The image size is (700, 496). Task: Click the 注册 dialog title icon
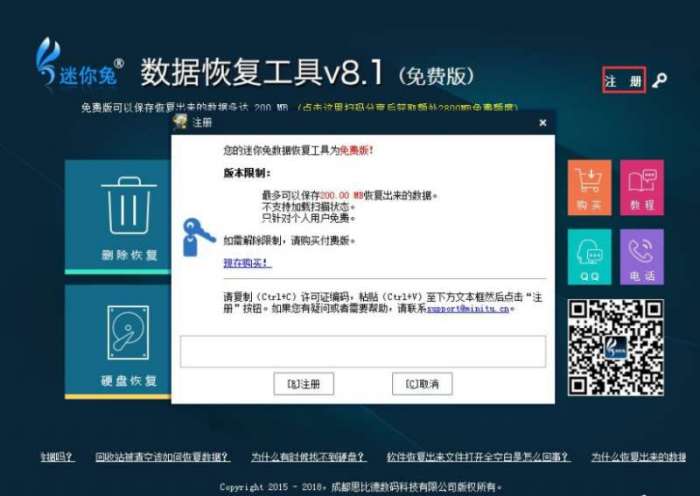180,121
